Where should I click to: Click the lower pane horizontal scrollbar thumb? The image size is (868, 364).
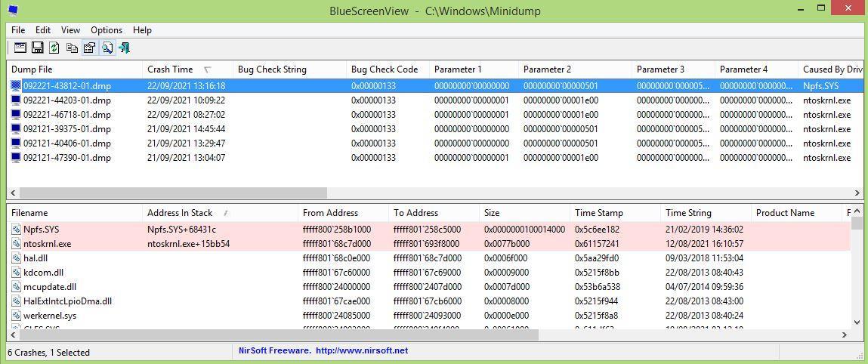coord(279,335)
